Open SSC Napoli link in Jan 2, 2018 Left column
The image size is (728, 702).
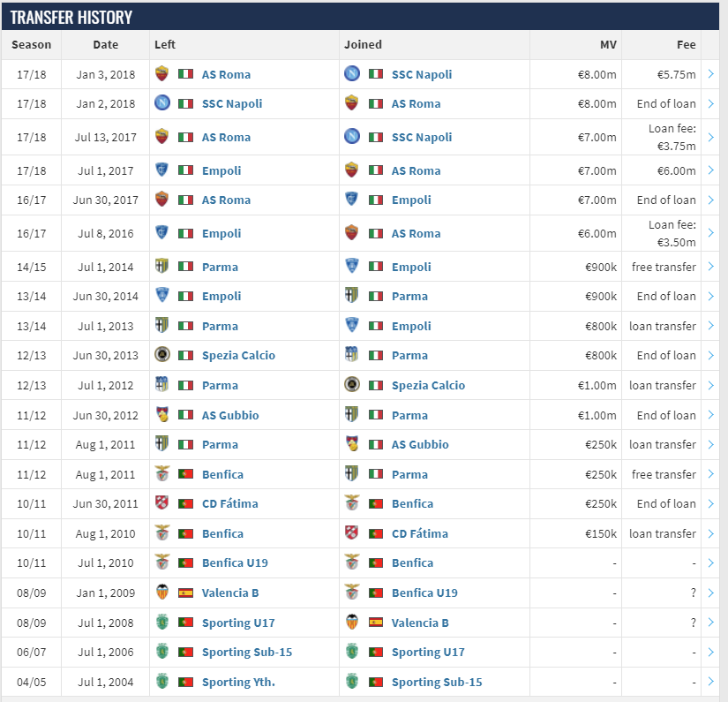click(x=231, y=103)
